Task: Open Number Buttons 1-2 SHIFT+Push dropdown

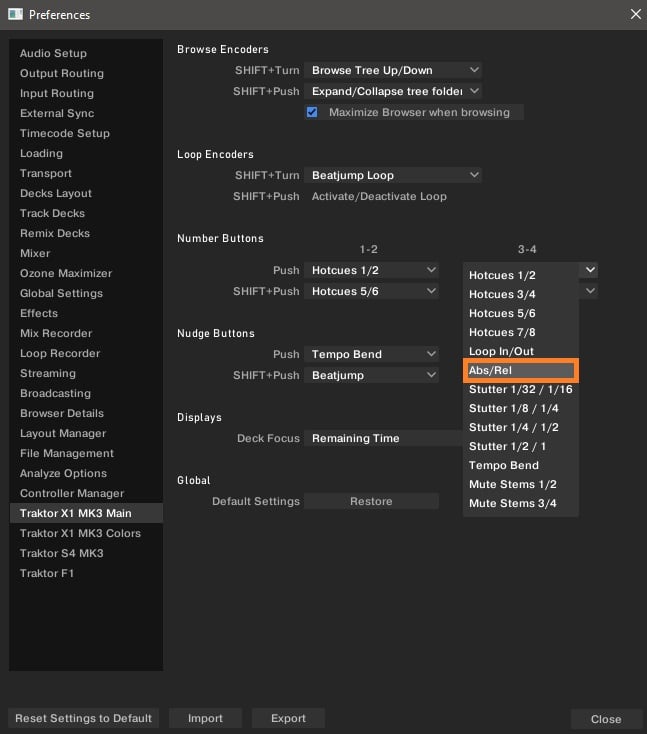Action: (371, 291)
